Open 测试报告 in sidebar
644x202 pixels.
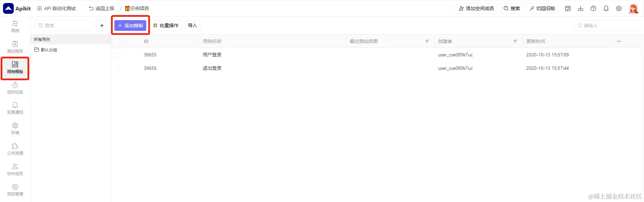15,47
